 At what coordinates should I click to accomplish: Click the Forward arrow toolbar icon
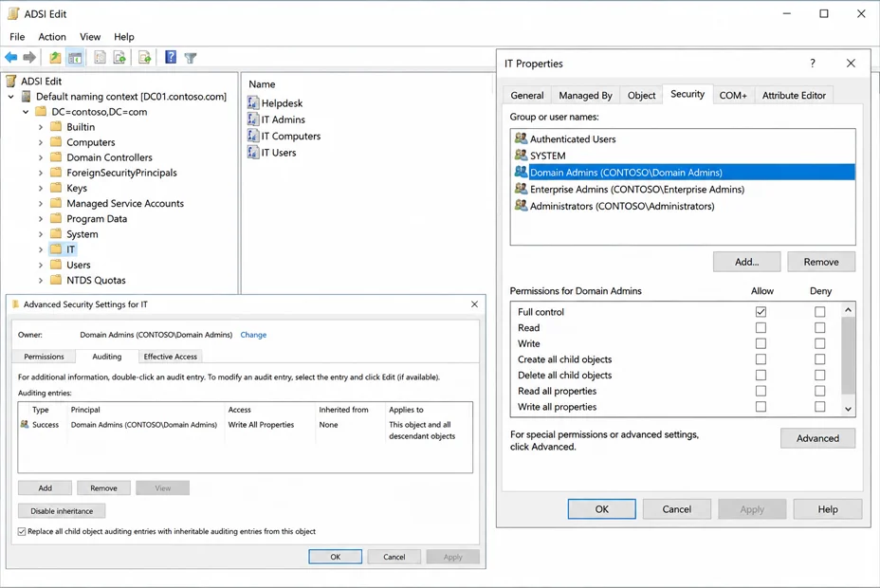click(x=29, y=57)
